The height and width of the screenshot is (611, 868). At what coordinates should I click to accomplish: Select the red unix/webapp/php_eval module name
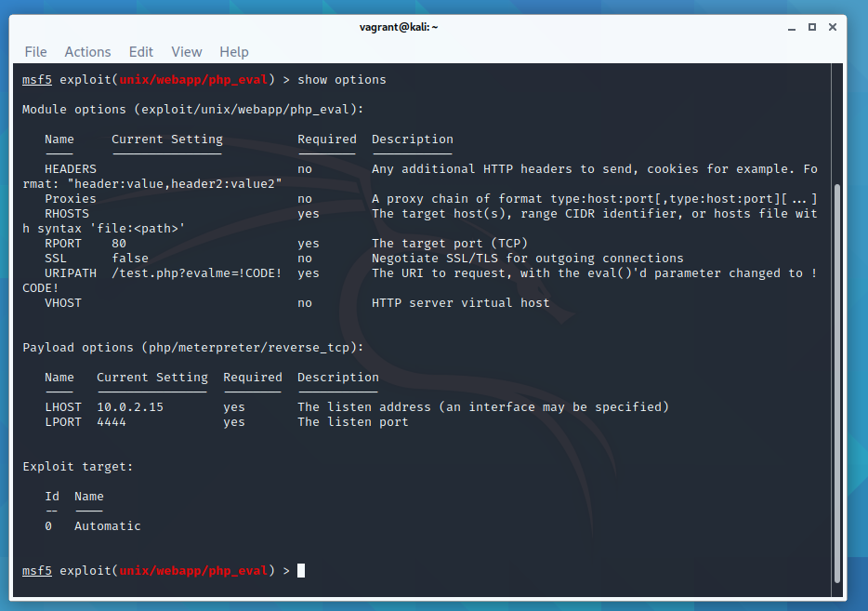coord(192,79)
